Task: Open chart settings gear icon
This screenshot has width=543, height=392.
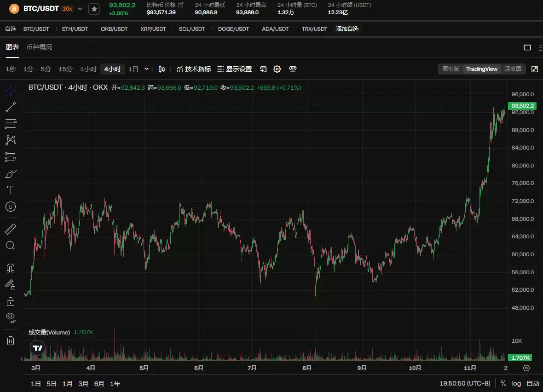Action: pyautogui.click(x=277, y=69)
